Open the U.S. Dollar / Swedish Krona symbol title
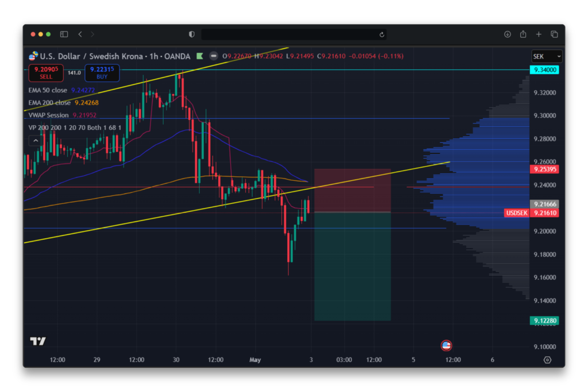Image resolution: width=588 pixels, height=392 pixels. click(115, 56)
